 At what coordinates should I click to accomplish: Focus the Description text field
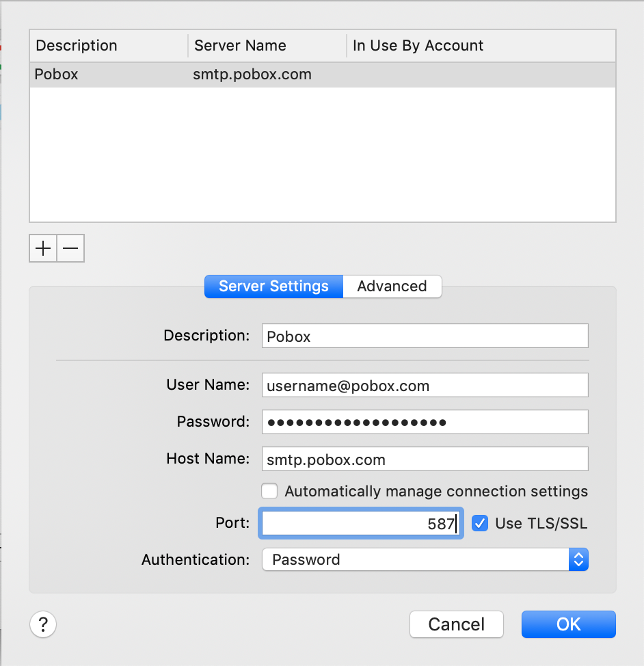click(x=425, y=336)
